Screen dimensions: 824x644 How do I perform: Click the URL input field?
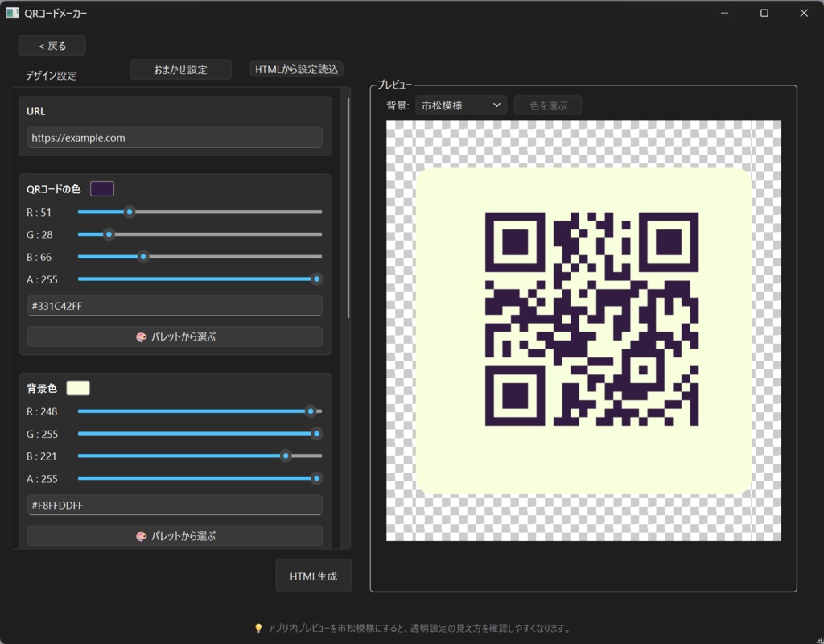pos(175,138)
